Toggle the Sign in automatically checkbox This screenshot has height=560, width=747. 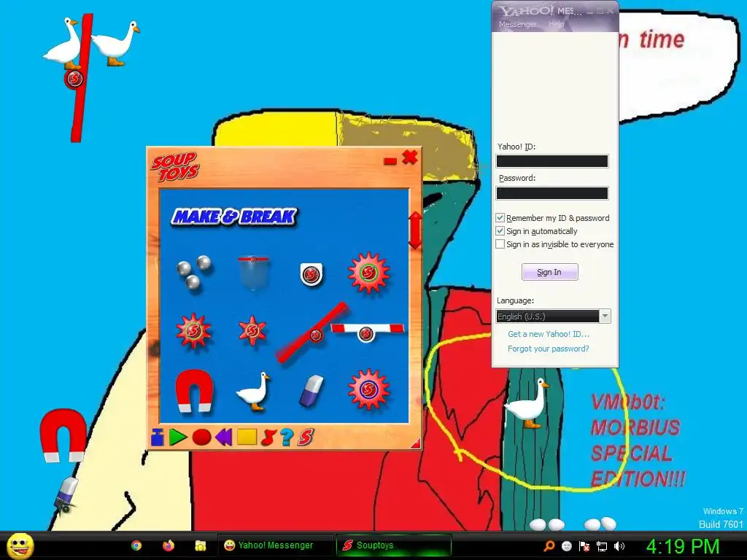click(x=500, y=231)
